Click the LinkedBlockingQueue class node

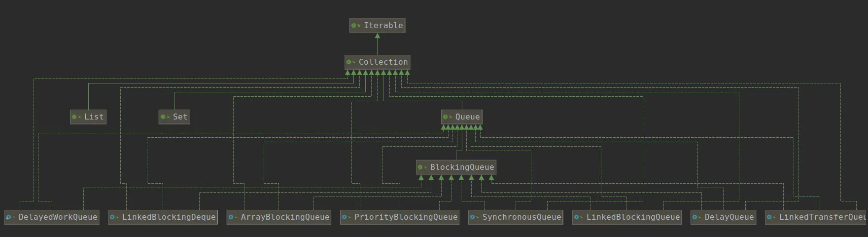click(627, 217)
